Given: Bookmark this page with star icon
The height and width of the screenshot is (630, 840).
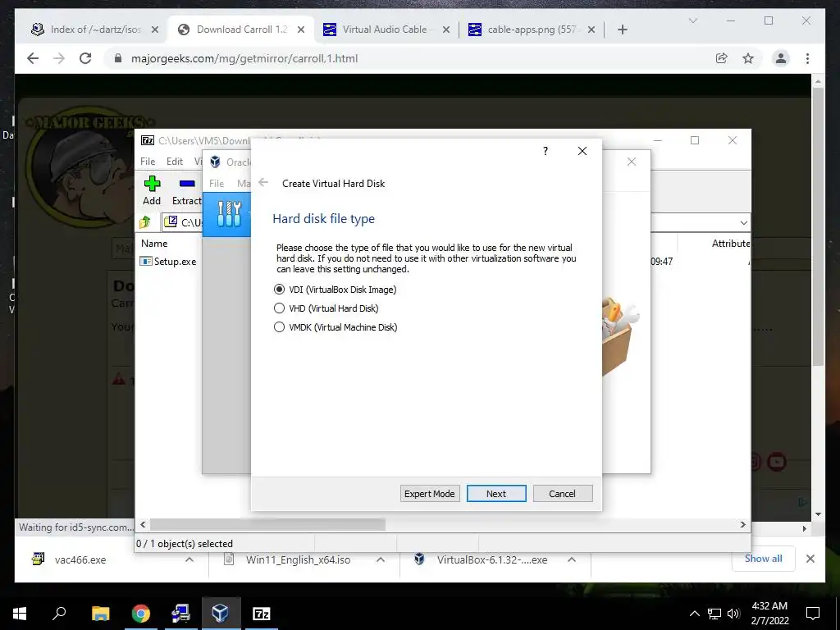Looking at the screenshot, I should pos(748,58).
